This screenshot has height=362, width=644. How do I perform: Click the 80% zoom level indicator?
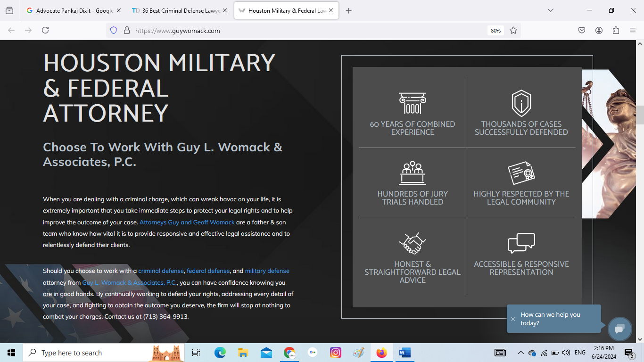(495, 30)
